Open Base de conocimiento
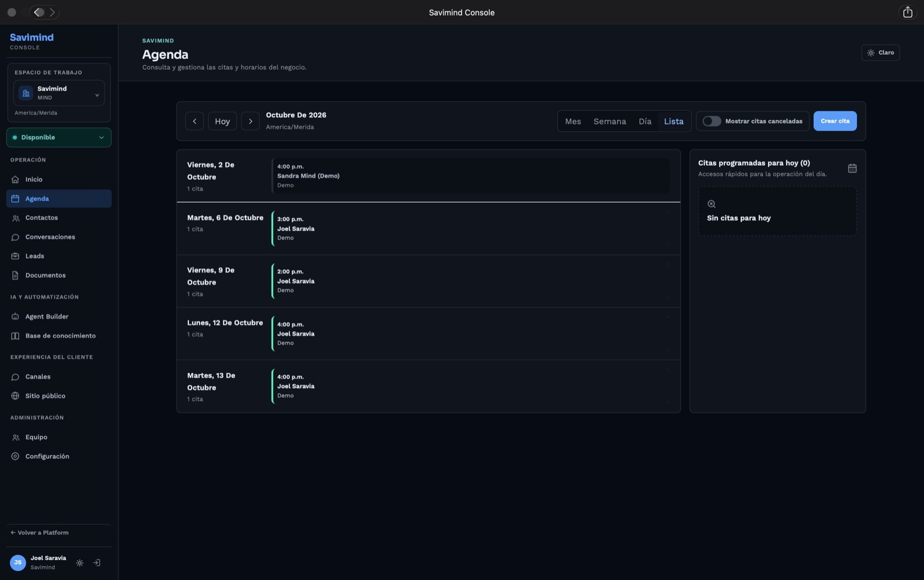924x580 pixels. point(59,336)
